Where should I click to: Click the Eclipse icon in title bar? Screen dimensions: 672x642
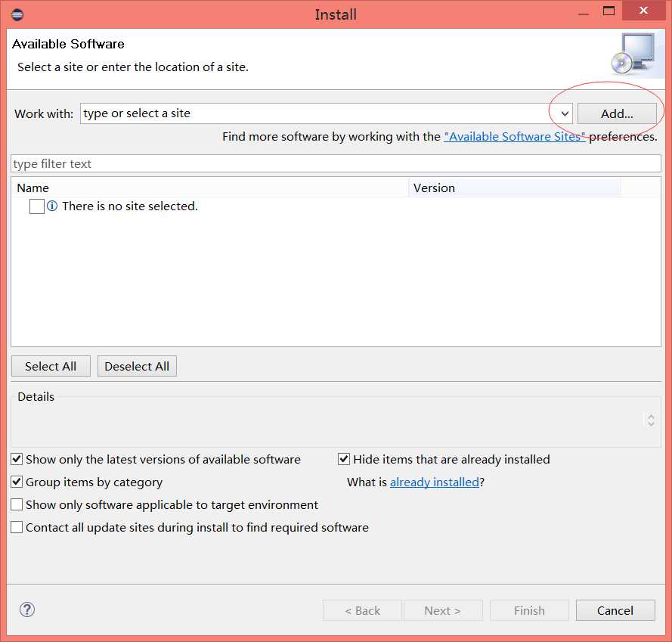pos(17,14)
